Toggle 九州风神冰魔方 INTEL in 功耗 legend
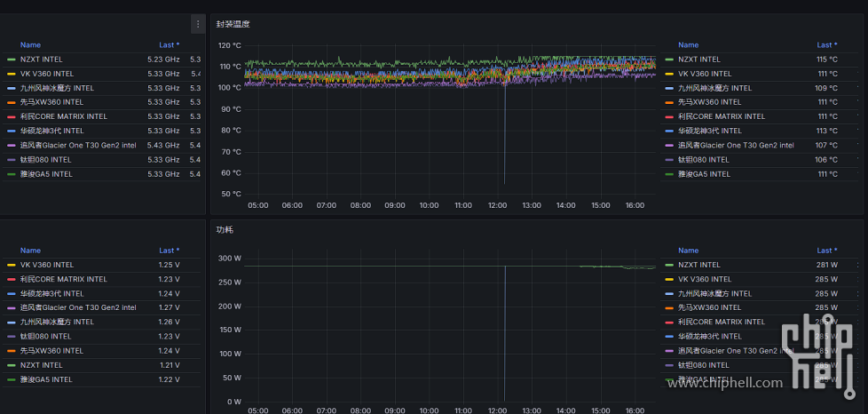 click(x=715, y=294)
